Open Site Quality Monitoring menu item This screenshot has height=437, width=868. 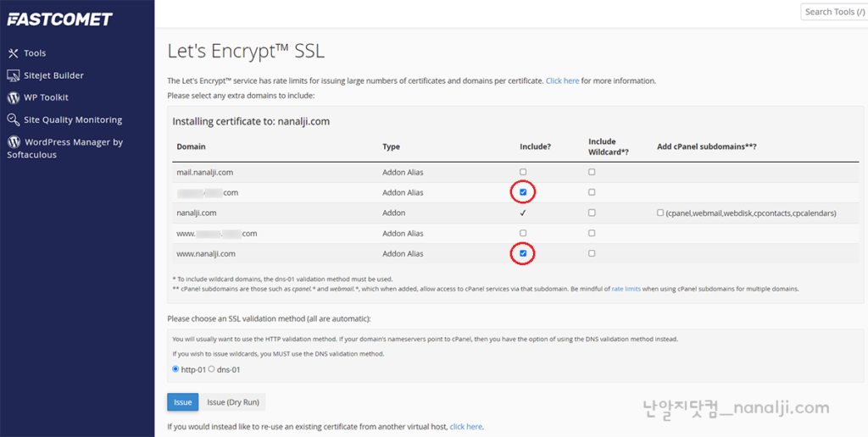(x=73, y=120)
